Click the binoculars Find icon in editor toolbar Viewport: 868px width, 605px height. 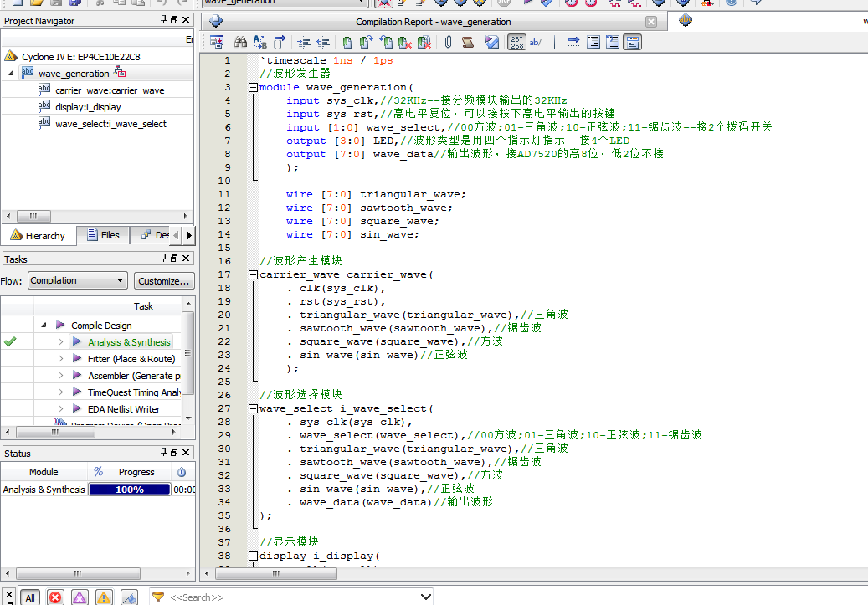point(240,42)
